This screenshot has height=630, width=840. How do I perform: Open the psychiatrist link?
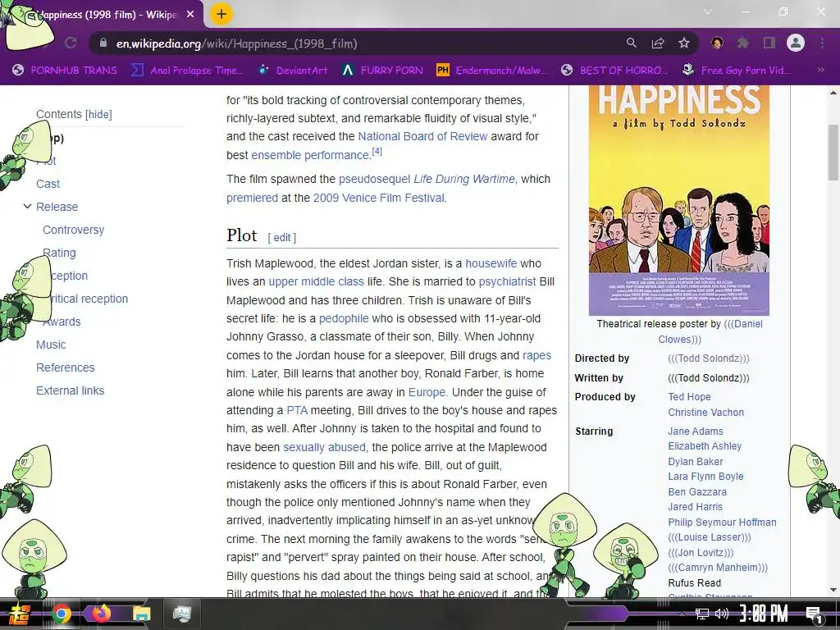pos(507,282)
